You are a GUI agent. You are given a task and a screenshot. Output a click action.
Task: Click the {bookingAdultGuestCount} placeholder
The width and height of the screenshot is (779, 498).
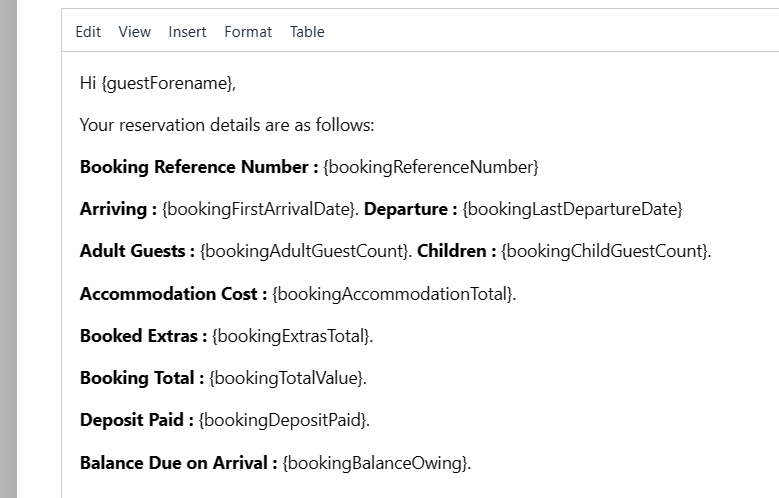[305, 252]
